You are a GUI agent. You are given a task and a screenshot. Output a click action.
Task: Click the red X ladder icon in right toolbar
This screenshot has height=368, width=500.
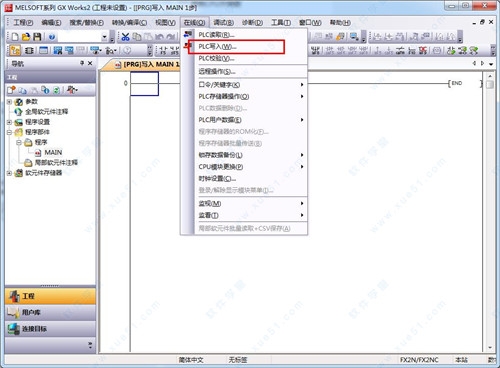423,50
